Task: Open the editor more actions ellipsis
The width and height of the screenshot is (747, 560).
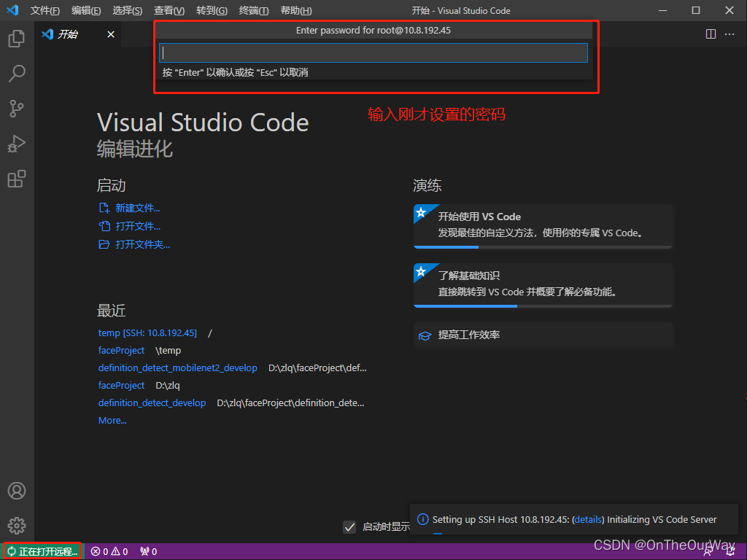Action: coord(729,34)
